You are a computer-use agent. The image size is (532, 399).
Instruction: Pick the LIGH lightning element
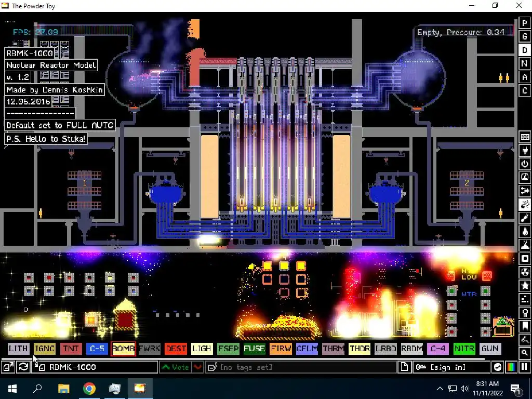click(202, 349)
